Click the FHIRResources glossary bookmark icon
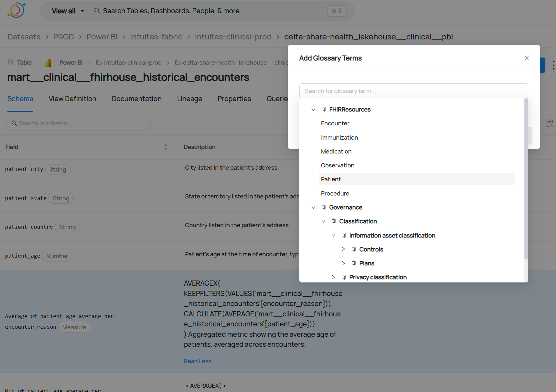 click(324, 110)
